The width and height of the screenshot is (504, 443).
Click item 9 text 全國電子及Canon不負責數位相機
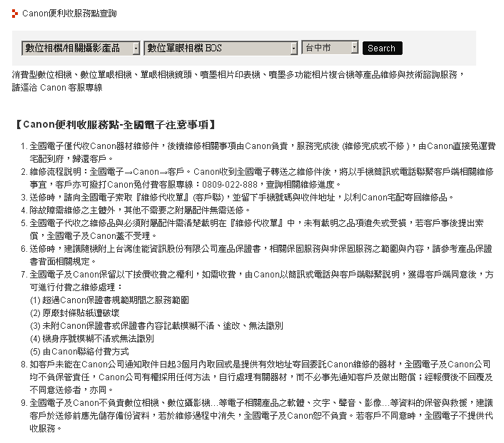[94, 403]
